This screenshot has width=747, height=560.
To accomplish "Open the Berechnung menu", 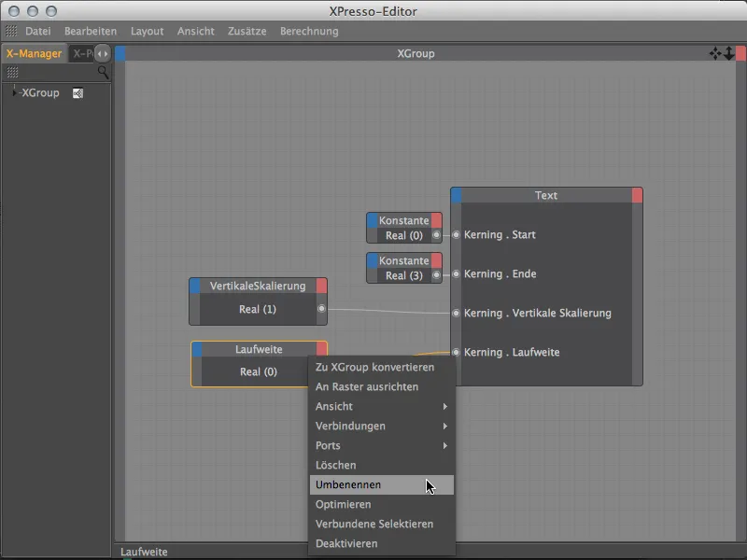I will pyautogui.click(x=309, y=31).
